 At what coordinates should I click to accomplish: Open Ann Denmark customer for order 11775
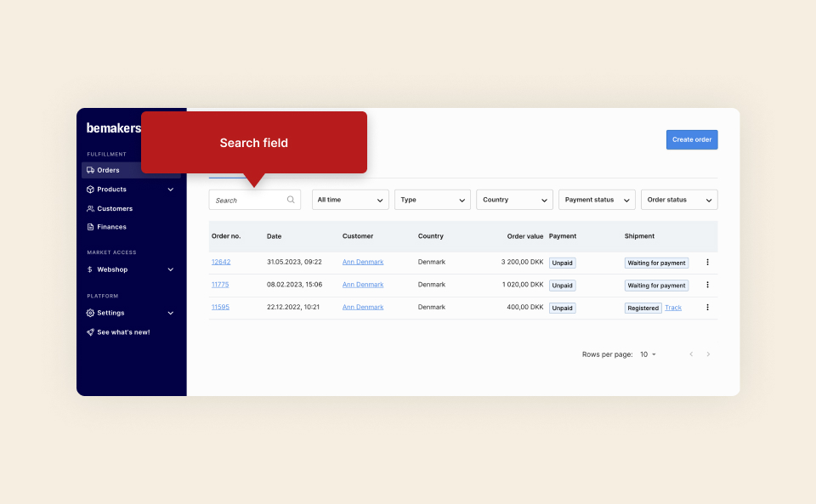coord(363,285)
